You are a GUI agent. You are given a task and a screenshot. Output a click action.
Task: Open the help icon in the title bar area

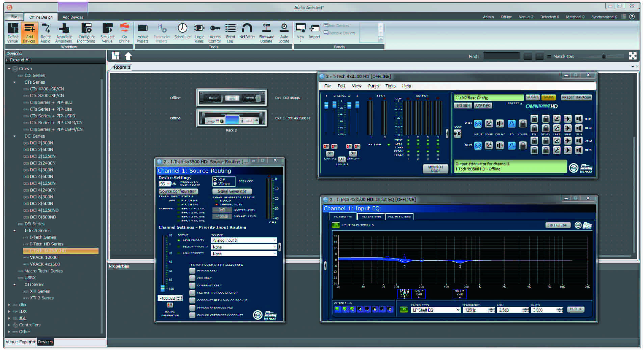click(632, 17)
